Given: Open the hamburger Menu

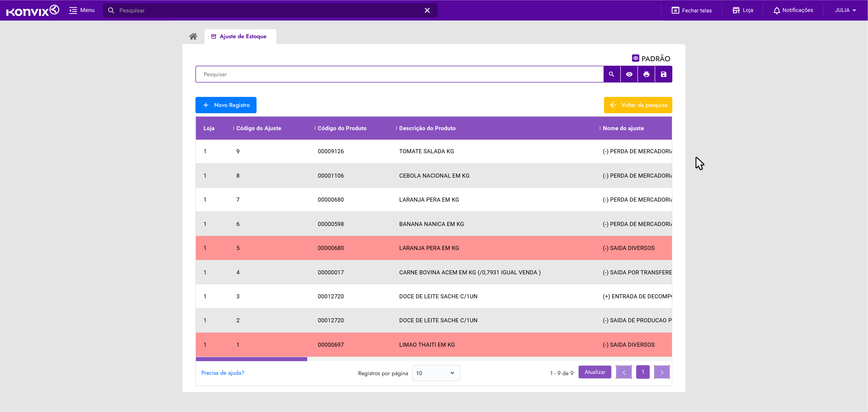Looking at the screenshot, I should (73, 10).
